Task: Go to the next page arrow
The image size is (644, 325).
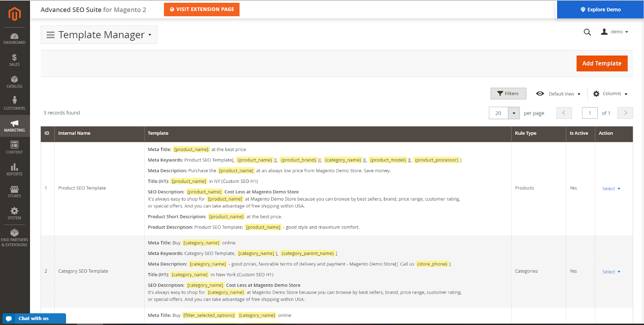Action: (625, 113)
